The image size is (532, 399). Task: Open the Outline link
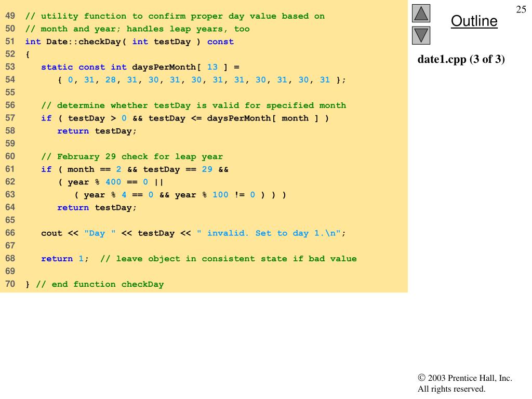pyautogui.click(x=474, y=21)
